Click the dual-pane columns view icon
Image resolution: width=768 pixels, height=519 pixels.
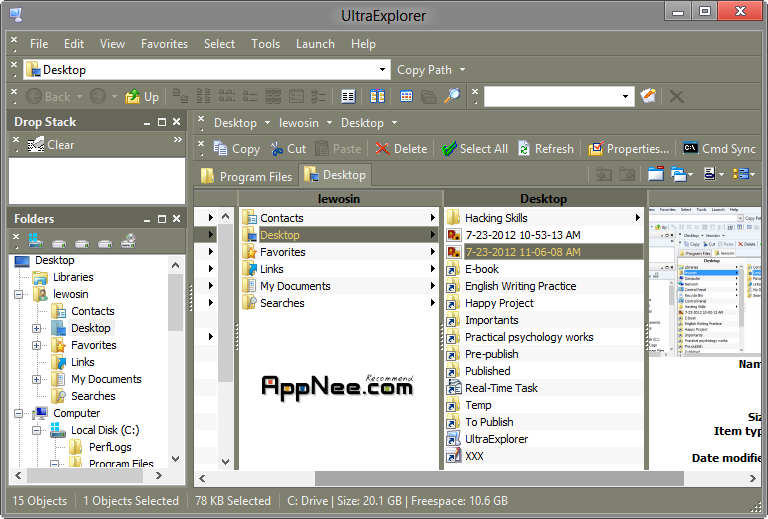tap(377, 96)
